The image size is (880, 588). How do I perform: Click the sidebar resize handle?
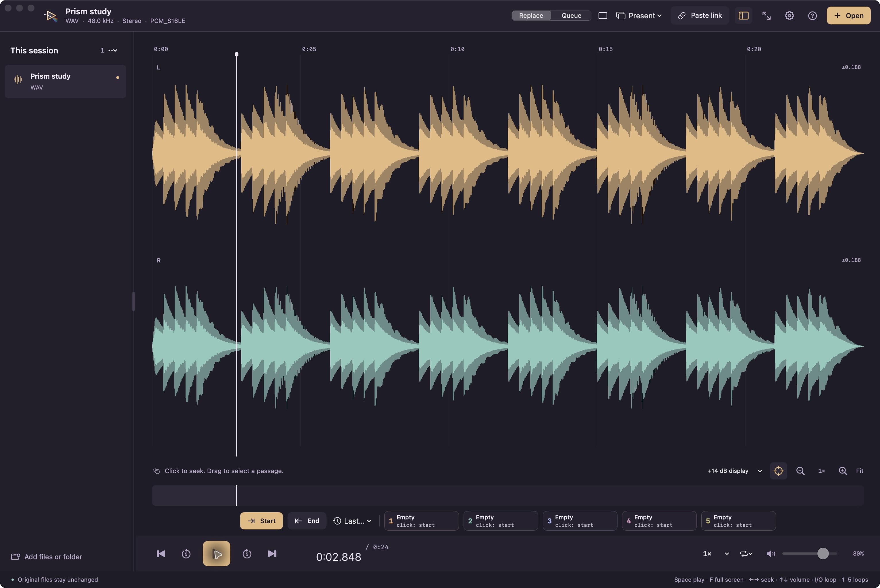tap(133, 301)
